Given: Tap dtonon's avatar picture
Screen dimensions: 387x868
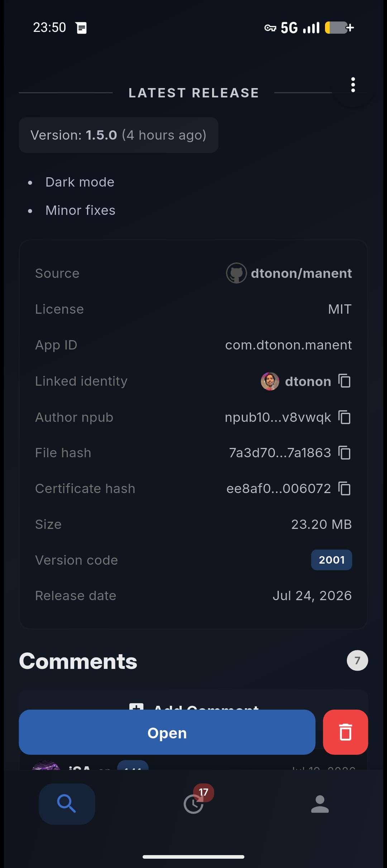Looking at the screenshot, I should pyautogui.click(x=270, y=381).
